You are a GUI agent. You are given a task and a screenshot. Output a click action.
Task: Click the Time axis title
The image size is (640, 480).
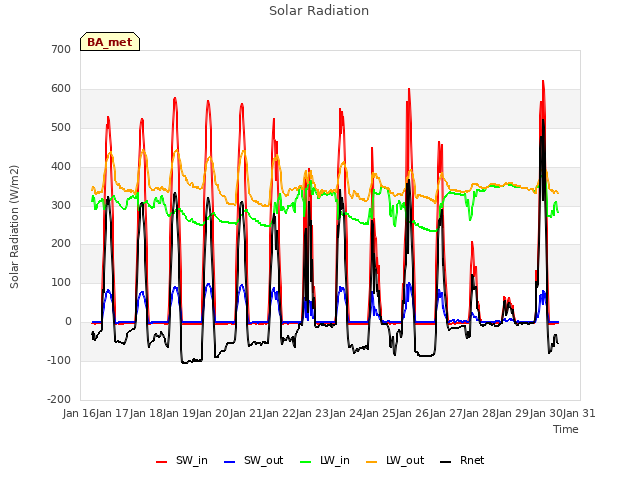[x=566, y=429]
